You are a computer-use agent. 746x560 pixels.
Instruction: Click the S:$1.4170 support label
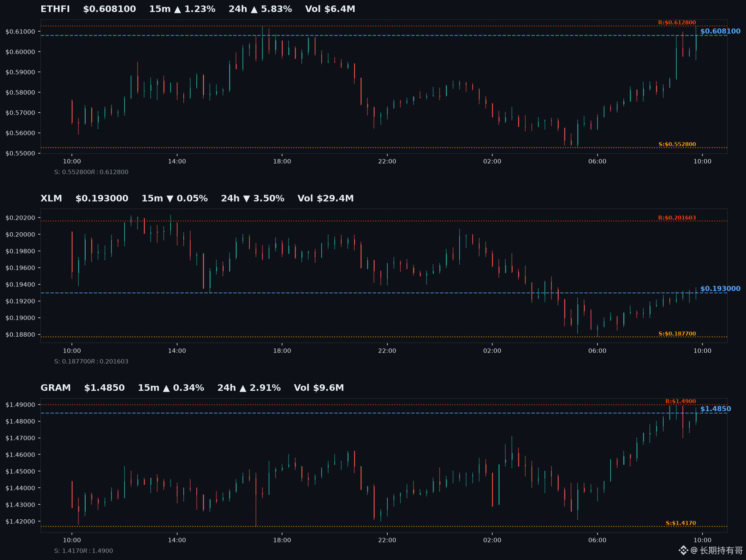681,523
